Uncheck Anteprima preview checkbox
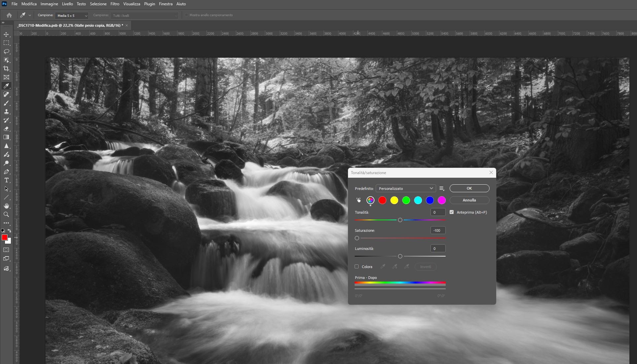 (x=452, y=212)
